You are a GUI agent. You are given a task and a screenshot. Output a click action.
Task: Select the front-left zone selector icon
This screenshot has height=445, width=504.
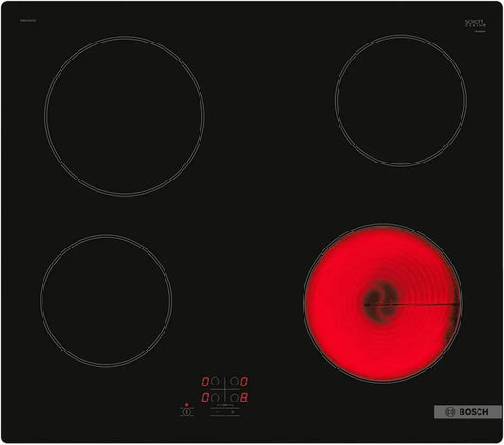click(x=215, y=398)
